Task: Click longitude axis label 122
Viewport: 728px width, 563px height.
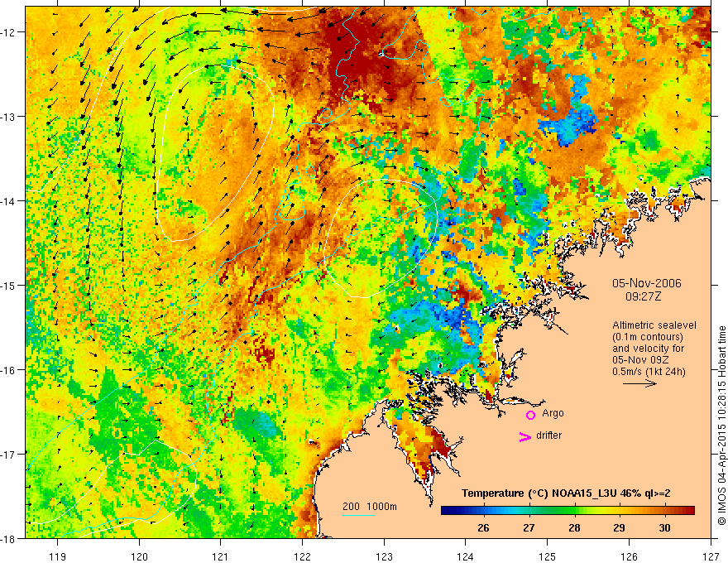Action: (302, 556)
